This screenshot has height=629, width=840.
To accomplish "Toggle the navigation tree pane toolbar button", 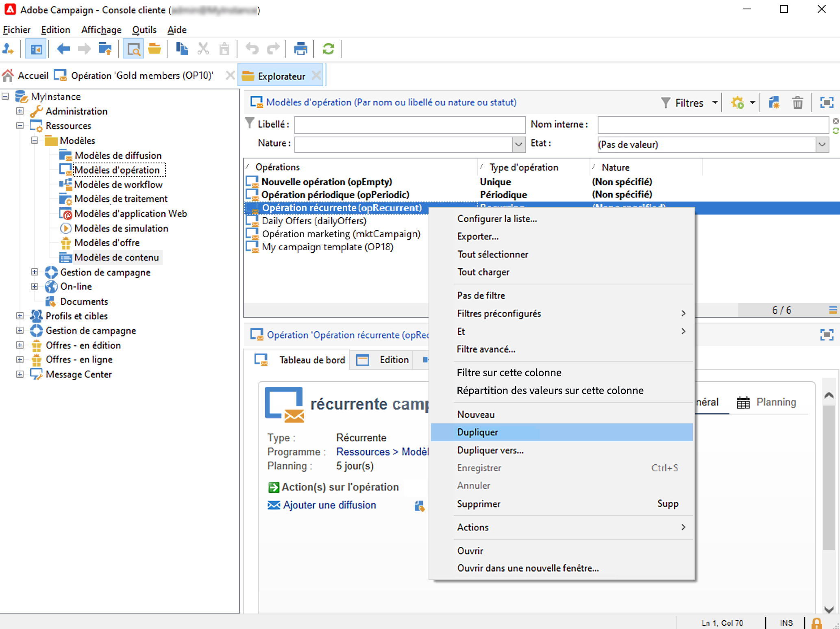I will [36, 49].
